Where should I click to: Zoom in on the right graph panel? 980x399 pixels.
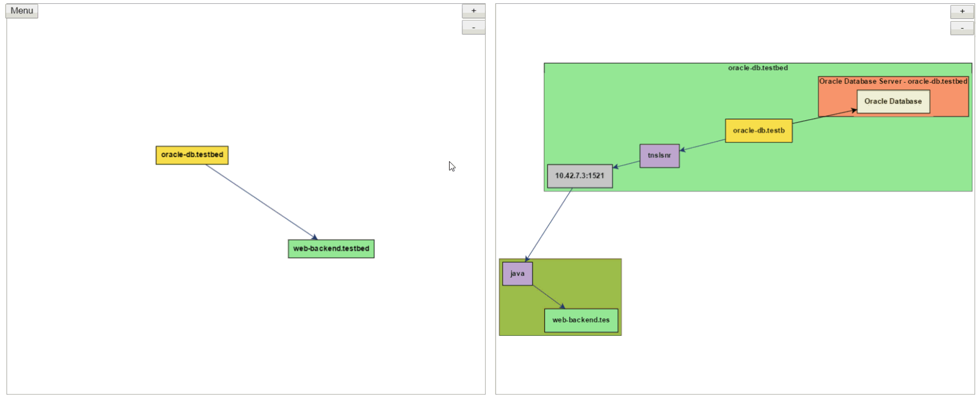coord(962,12)
